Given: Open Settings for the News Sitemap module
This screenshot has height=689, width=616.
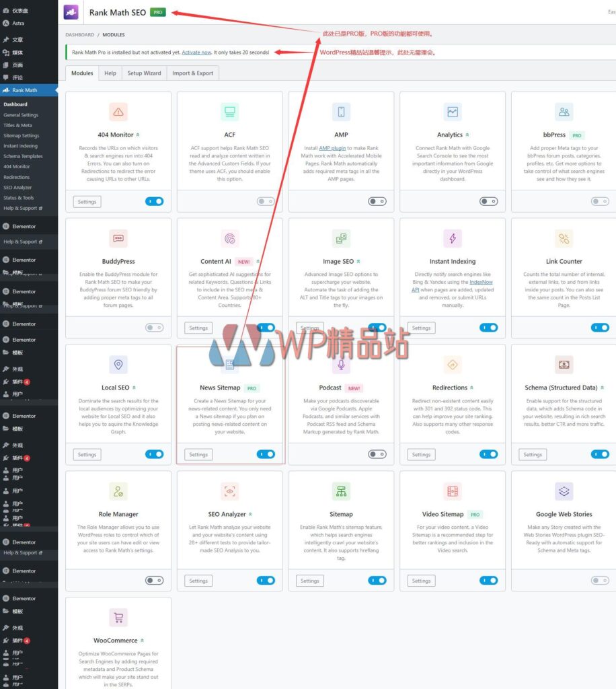Looking at the screenshot, I should click(x=198, y=454).
